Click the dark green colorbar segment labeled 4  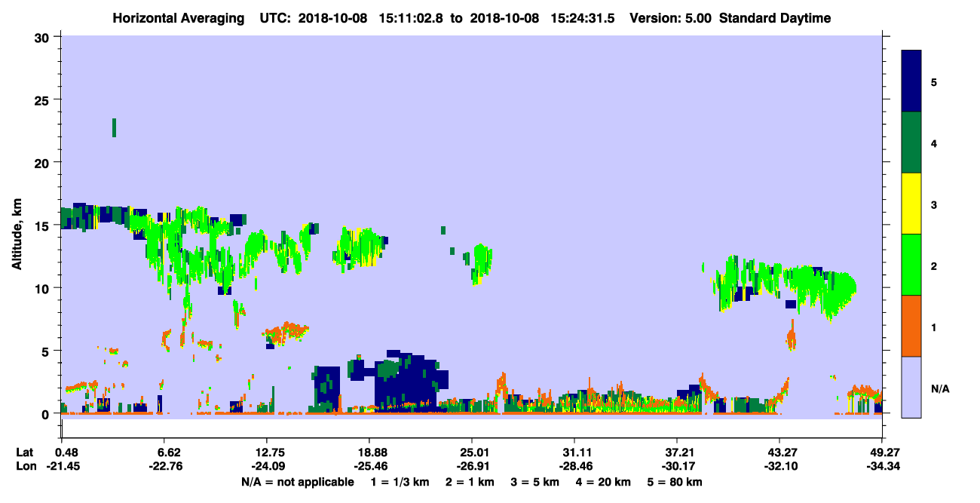click(911, 143)
